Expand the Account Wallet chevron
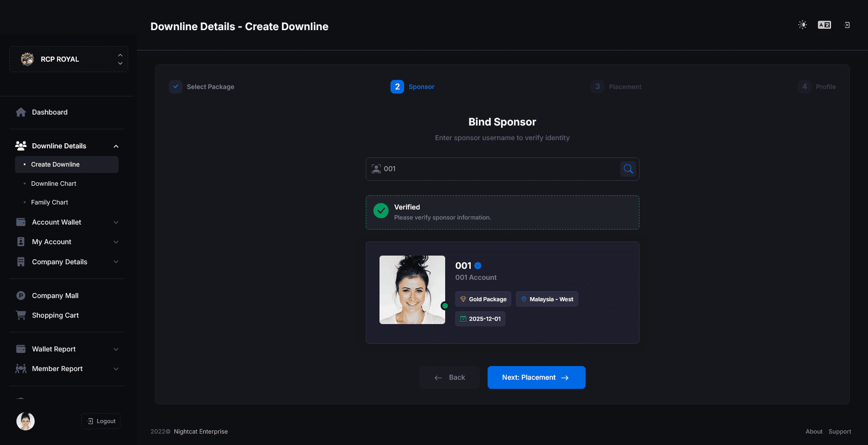The width and height of the screenshot is (868, 445). [x=116, y=222]
